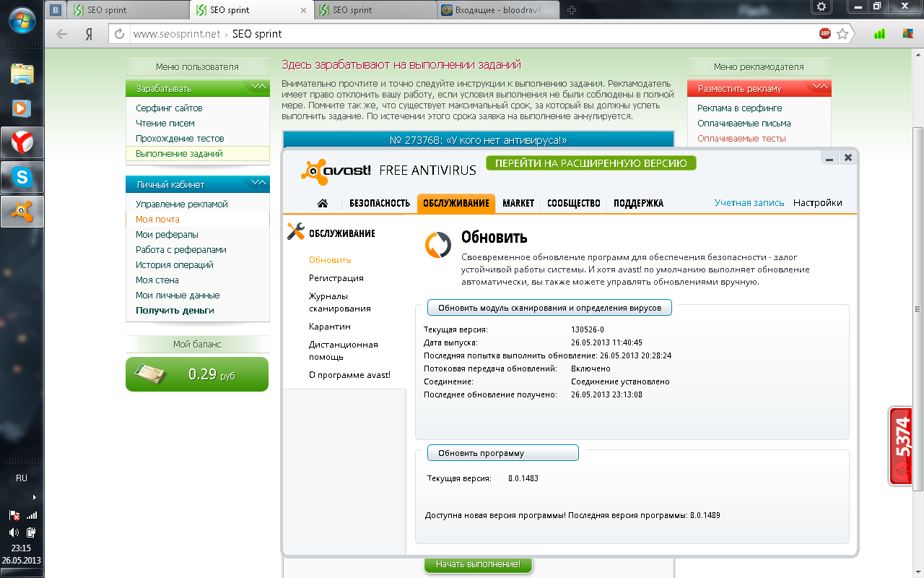Image resolution: width=924 pixels, height=578 pixels.
Task: Open avast Настройки
Action: click(x=817, y=203)
